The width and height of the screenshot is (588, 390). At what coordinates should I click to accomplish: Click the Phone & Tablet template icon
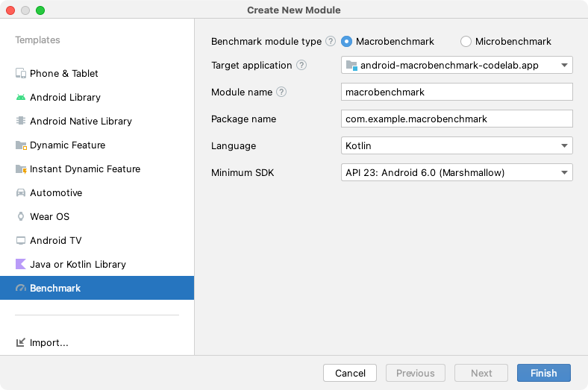click(x=21, y=74)
